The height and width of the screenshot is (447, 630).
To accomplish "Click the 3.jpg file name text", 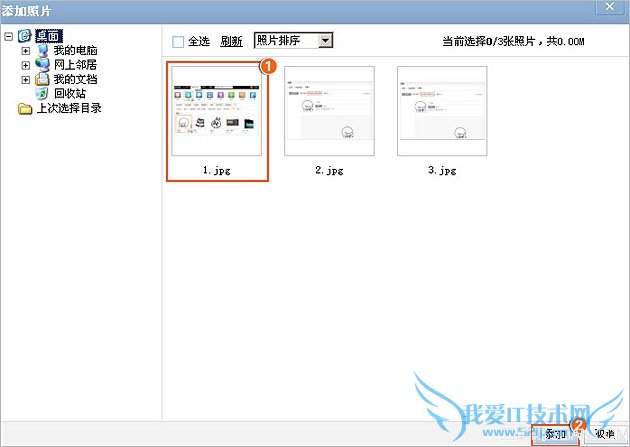I will click(442, 170).
